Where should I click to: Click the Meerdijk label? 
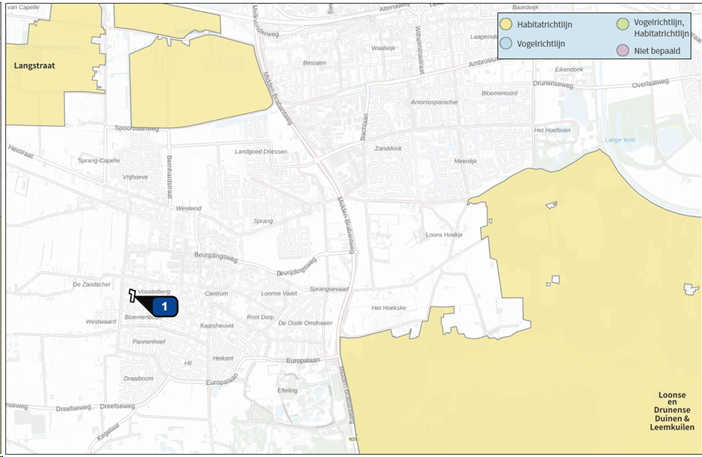point(465,161)
